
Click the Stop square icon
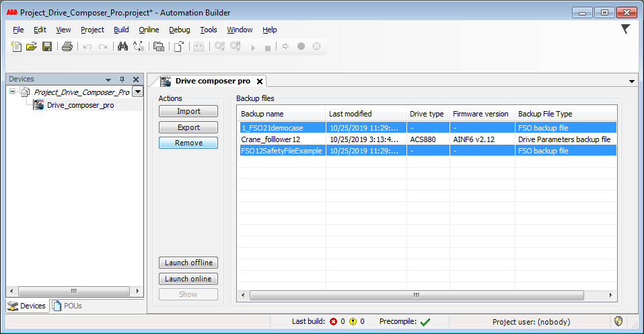(x=268, y=48)
